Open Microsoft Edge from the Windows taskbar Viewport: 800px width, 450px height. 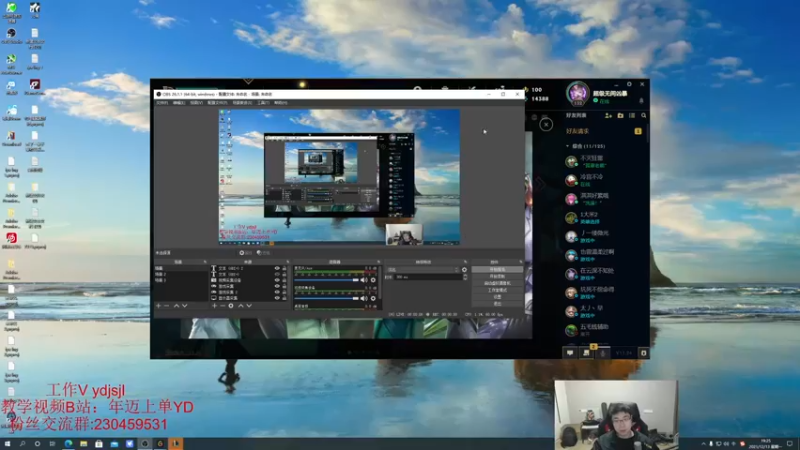(x=68, y=444)
